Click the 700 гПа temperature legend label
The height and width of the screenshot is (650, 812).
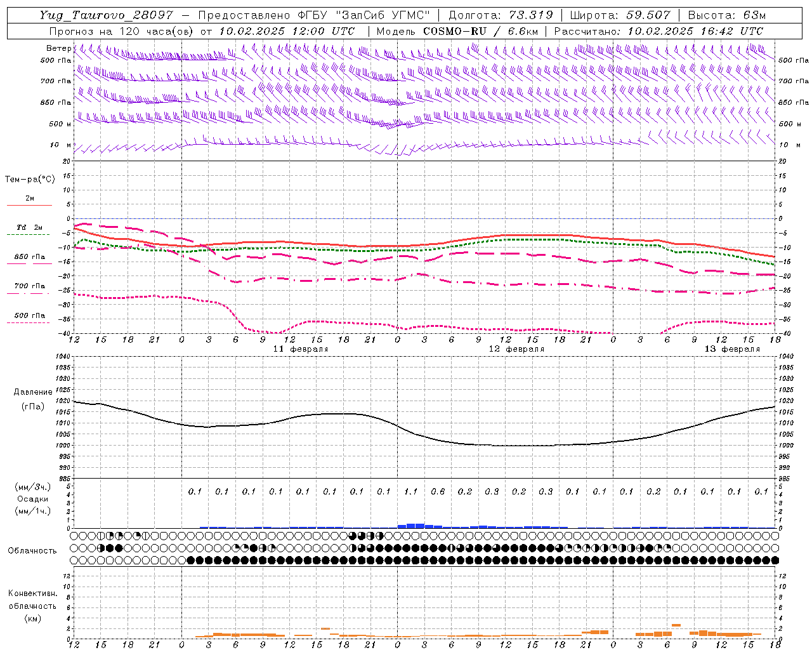30,286
